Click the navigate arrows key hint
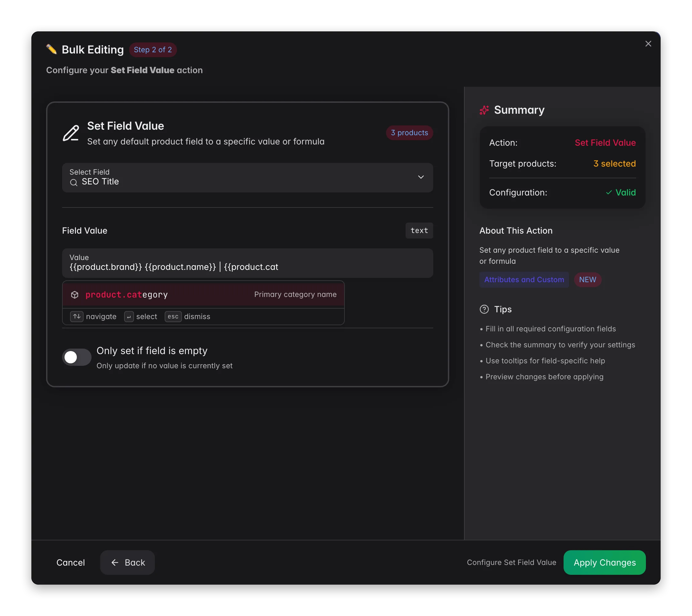The height and width of the screenshot is (616, 692). click(x=77, y=316)
